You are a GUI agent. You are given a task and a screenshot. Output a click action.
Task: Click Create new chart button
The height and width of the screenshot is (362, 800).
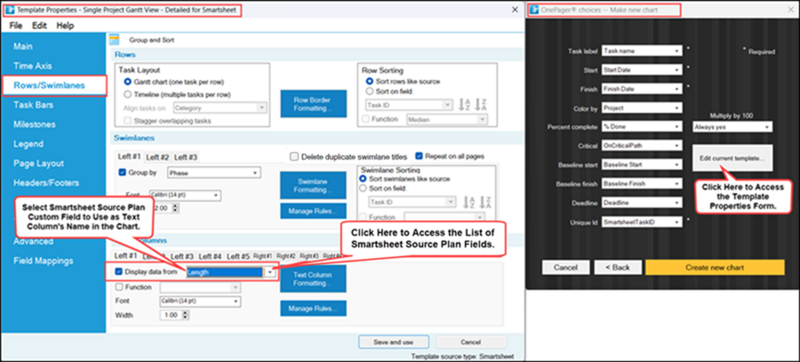[x=714, y=267]
